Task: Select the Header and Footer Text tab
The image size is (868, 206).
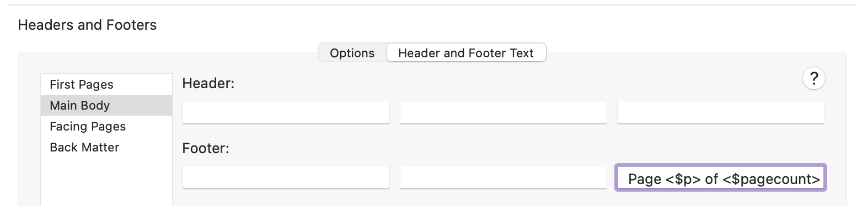Action: [x=466, y=53]
